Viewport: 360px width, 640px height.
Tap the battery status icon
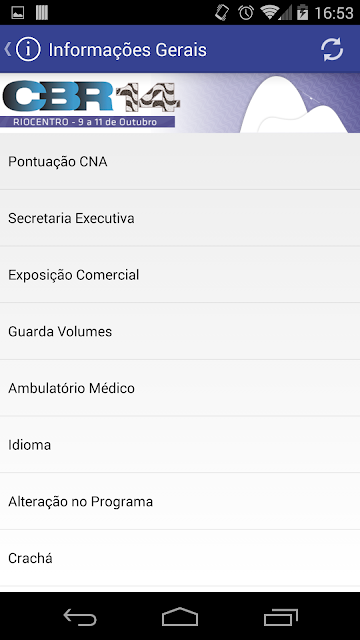click(302, 13)
